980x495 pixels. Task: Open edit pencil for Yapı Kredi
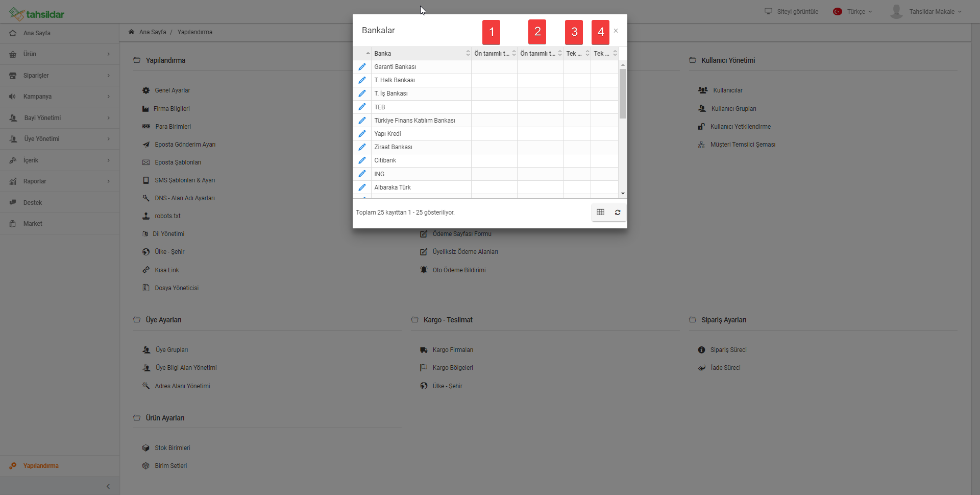(362, 134)
